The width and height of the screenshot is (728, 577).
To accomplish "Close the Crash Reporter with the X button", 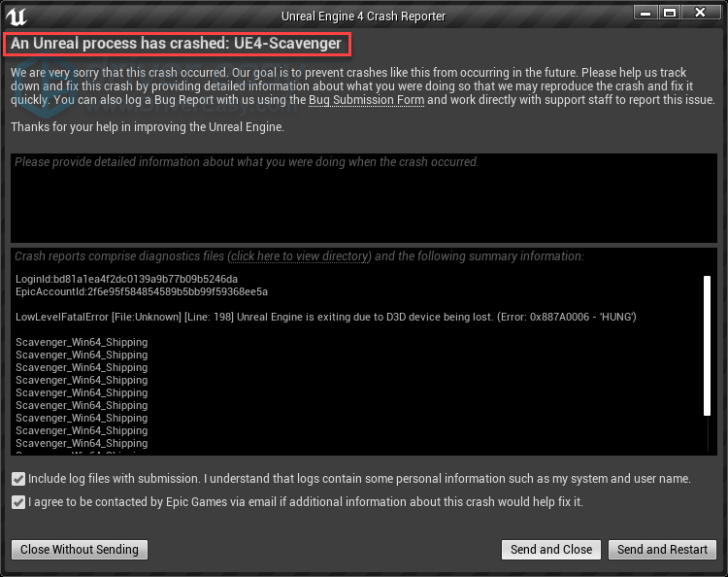I will [x=701, y=13].
